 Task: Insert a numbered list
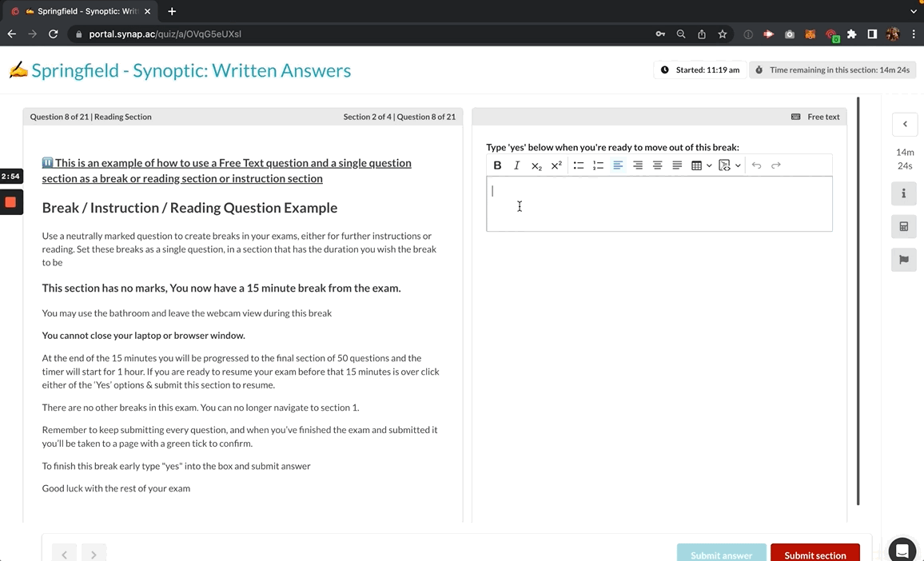pyautogui.click(x=598, y=165)
